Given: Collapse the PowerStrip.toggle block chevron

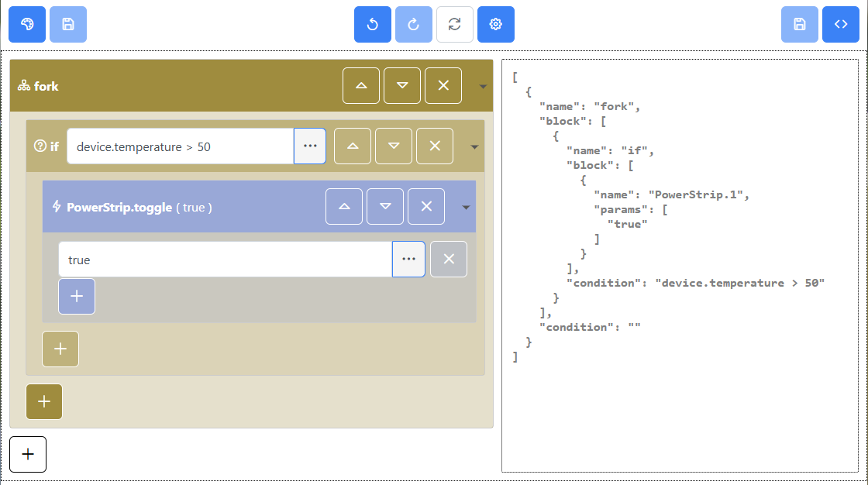Looking at the screenshot, I should pyautogui.click(x=465, y=207).
